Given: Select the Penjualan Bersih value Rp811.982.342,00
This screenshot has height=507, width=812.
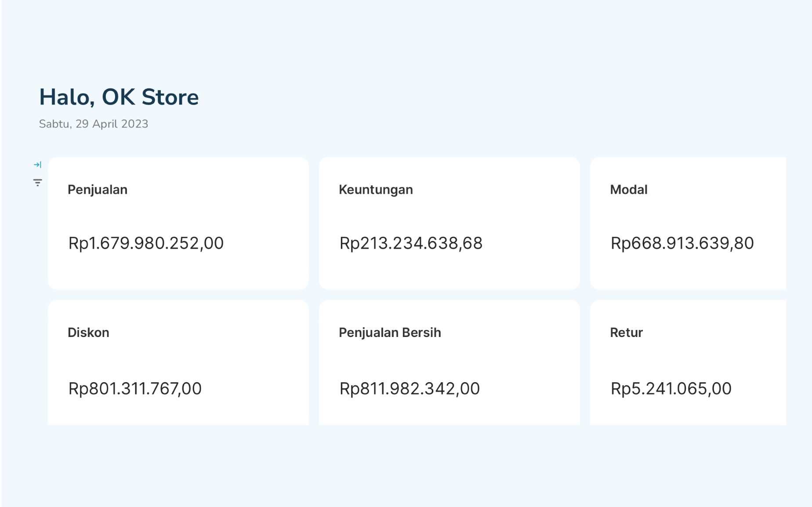Looking at the screenshot, I should (410, 388).
